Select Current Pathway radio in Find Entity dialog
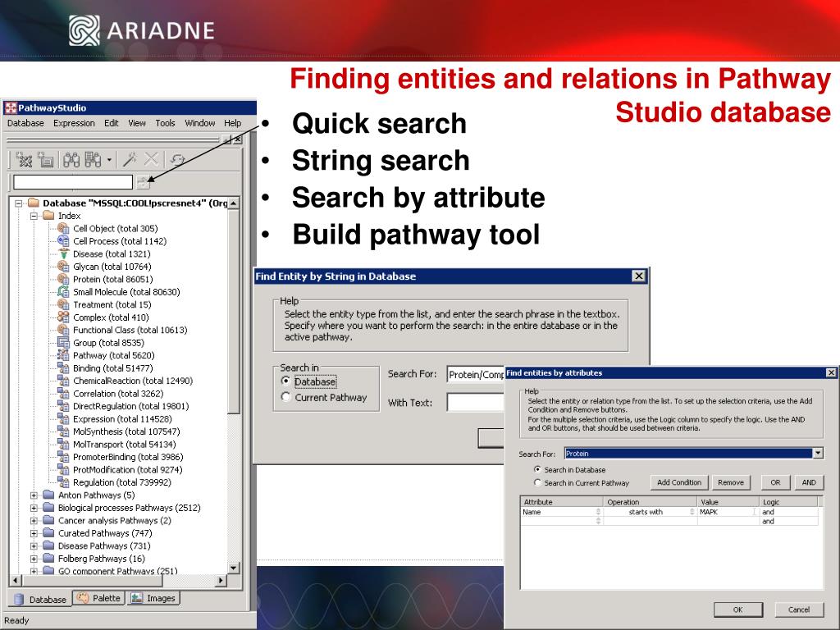Screen dimensions: 840x630 pos(286,398)
